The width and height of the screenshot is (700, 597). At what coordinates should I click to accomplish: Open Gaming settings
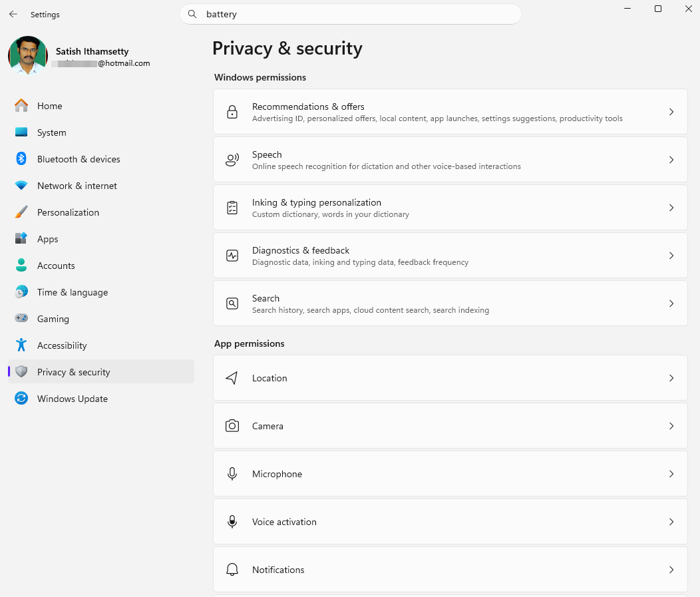coord(101,319)
